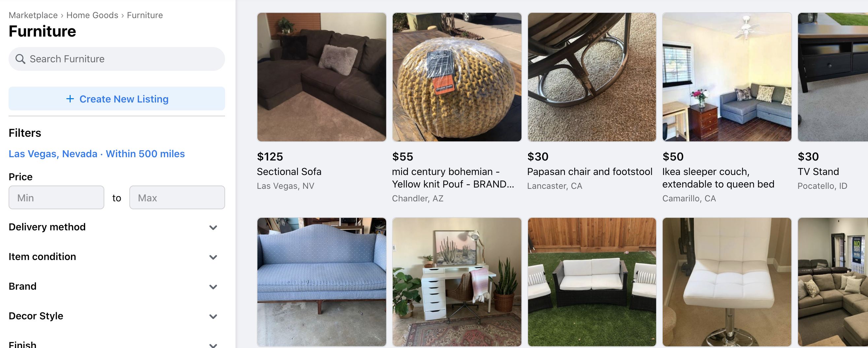
Task: Open Home Goods breadcrumb link
Action: pyautogui.click(x=92, y=15)
